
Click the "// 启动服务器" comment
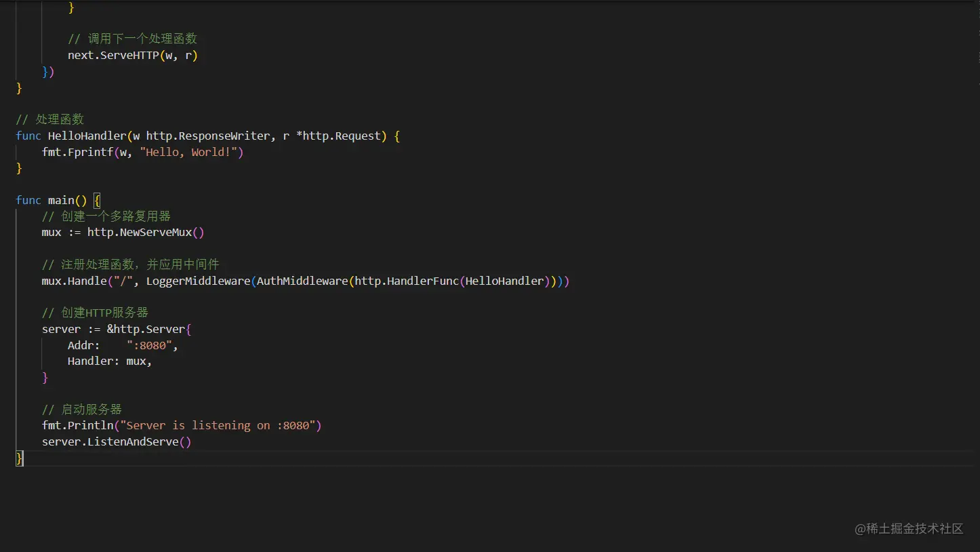pyautogui.click(x=82, y=410)
